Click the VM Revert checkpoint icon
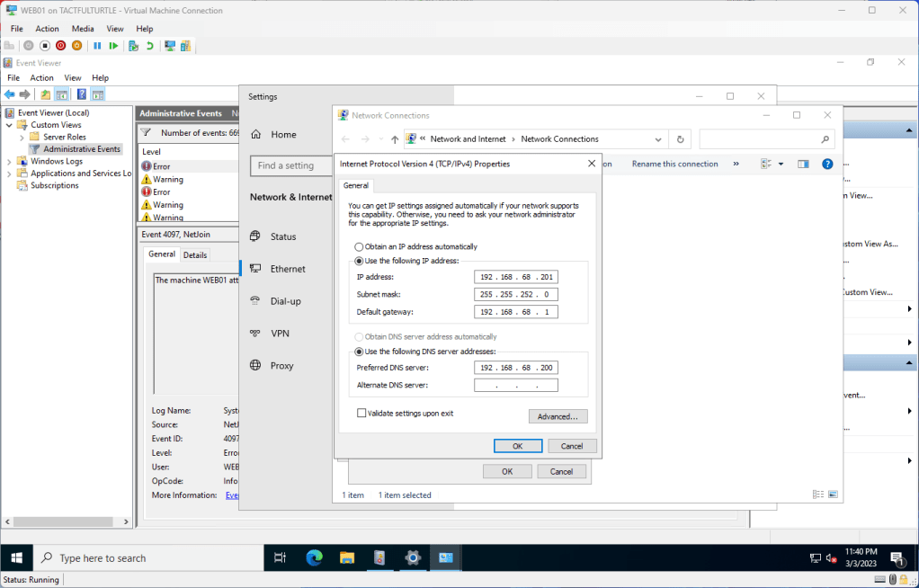This screenshot has width=919, height=588. tap(149, 46)
